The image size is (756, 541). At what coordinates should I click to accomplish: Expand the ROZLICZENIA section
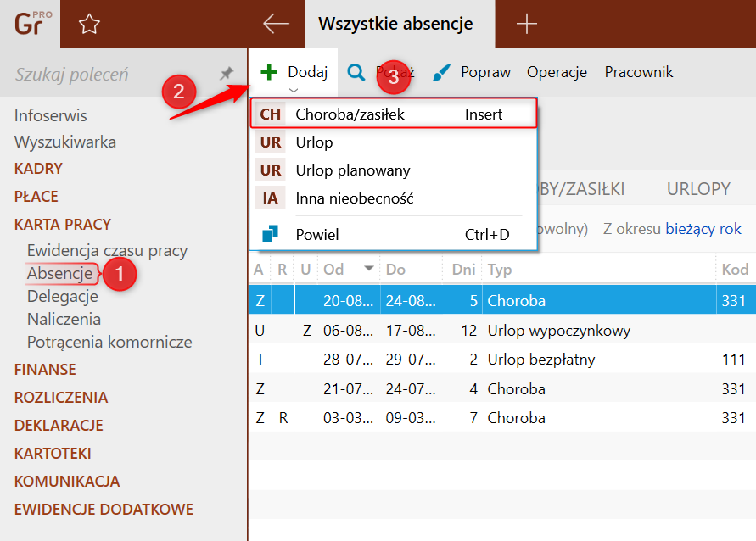coord(61,398)
